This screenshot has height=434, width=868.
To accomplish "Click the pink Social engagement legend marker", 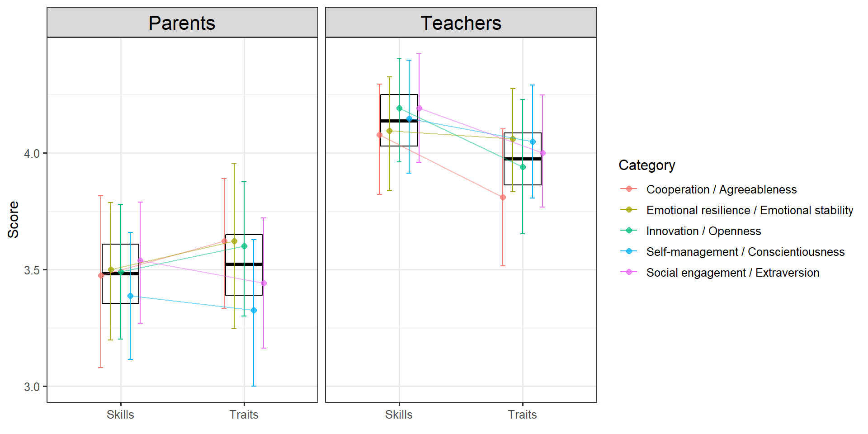I will (x=628, y=272).
